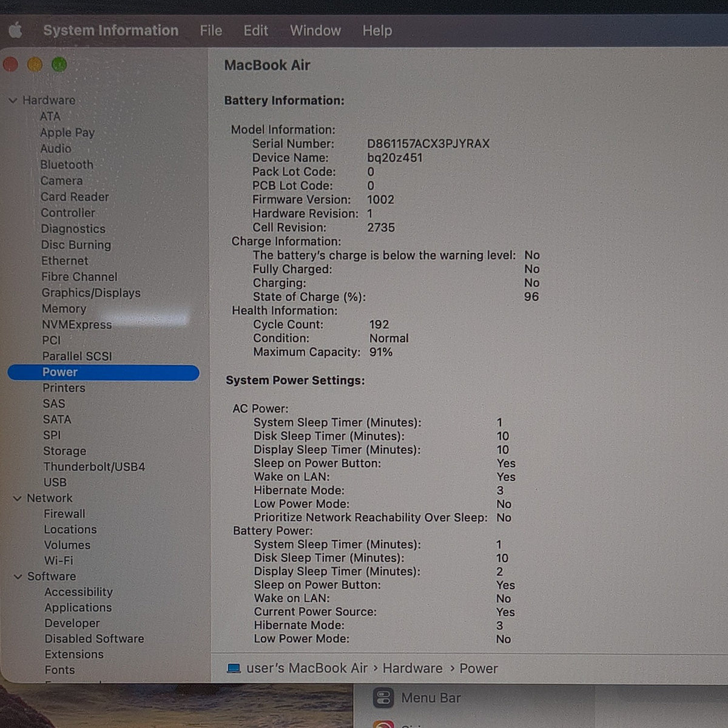The height and width of the screenshot is (728, 728).
Task: Open the System Information menu
Action: 111,30
